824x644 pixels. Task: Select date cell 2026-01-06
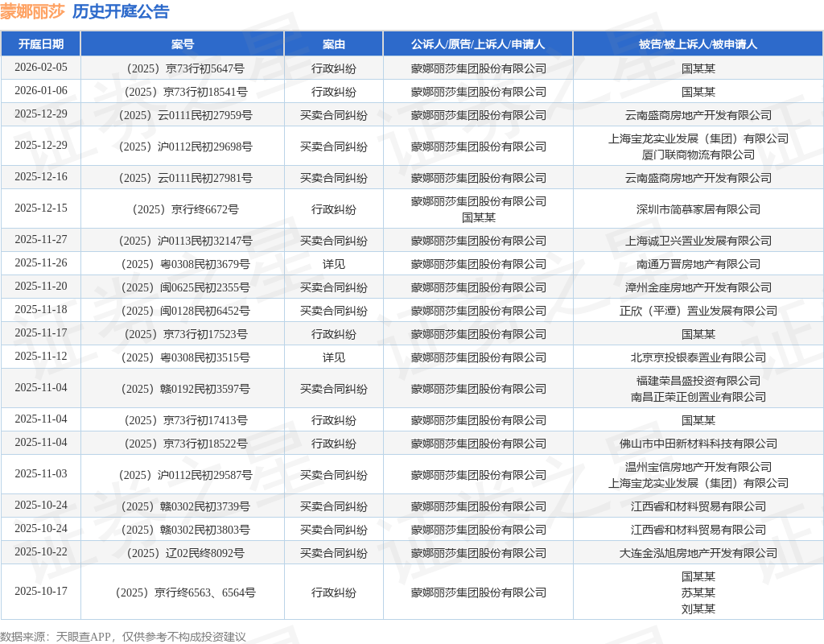coord(41,90)
